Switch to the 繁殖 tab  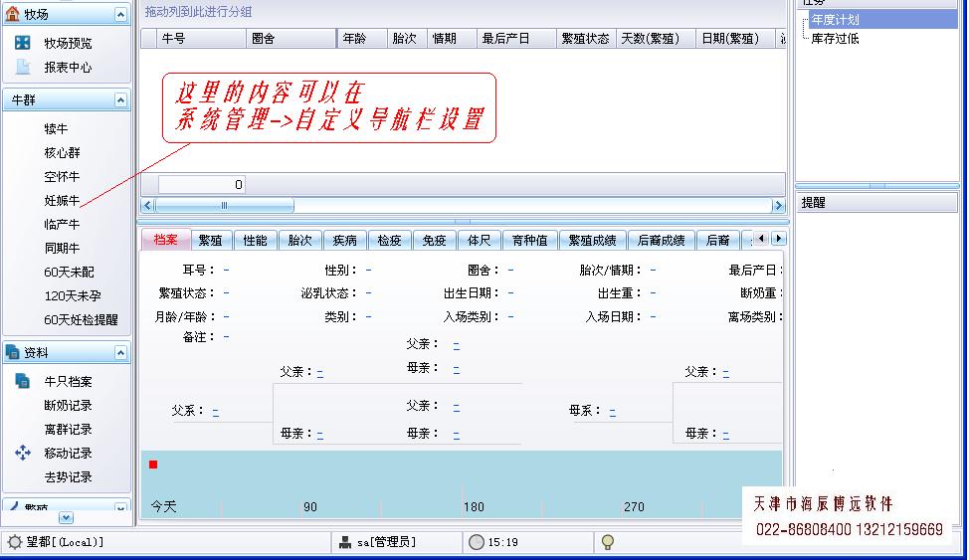(211, 240)
